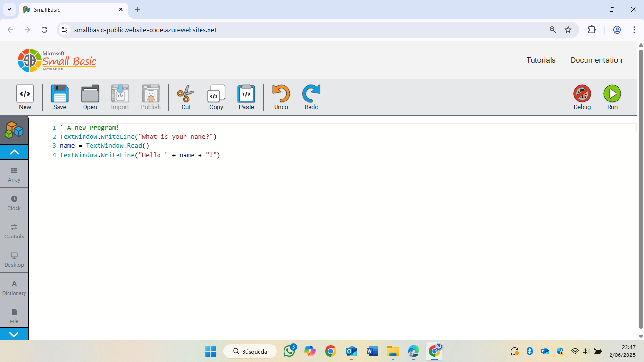
Task: Open the Tutorials link
Action: (x=541, y=60)
